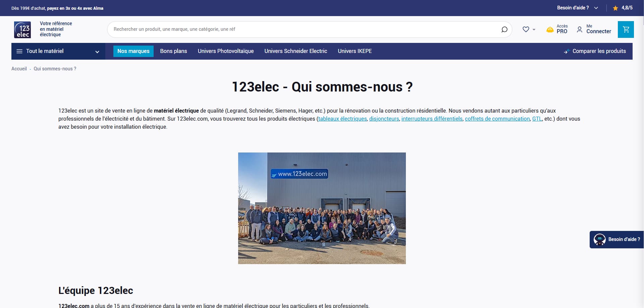Open the wishlist heart icon

click(526, 29)
